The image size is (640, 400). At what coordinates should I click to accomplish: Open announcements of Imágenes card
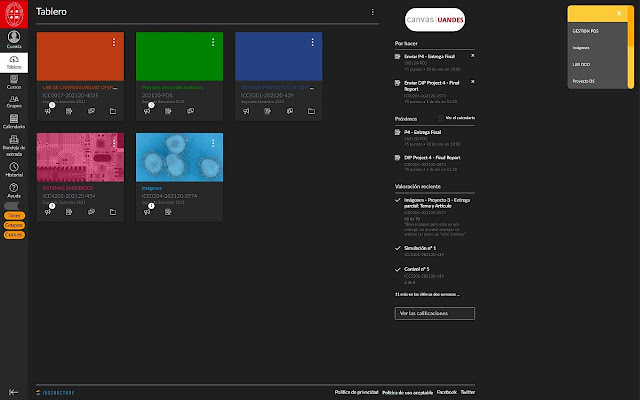(147, 212)
